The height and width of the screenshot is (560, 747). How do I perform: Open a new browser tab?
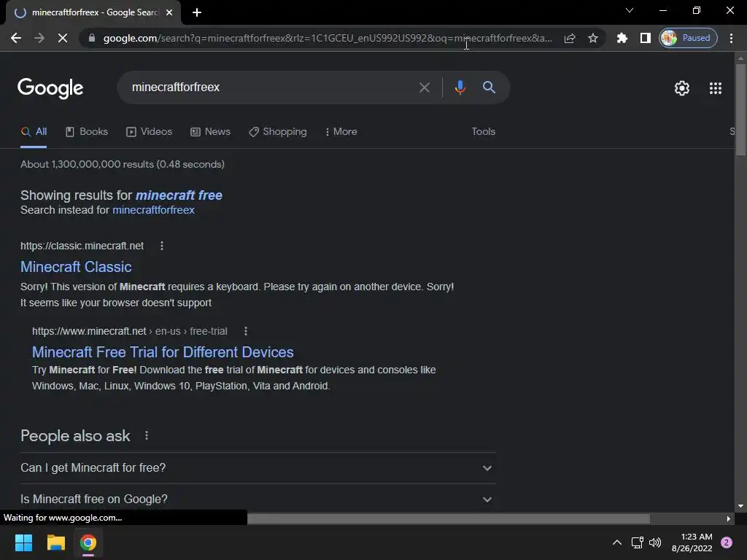click(x=197, y=12)
